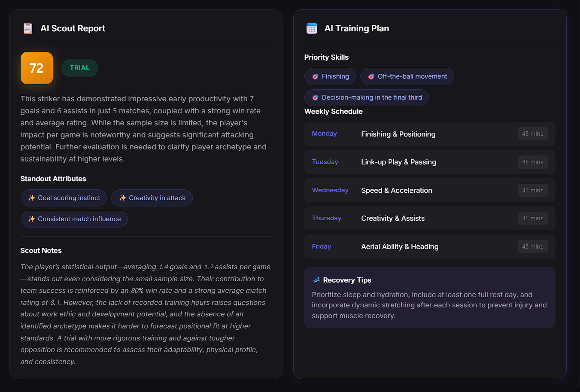Click the sparkle icon on Goal scoring instinct
Screen dimensions: 580x392
tap(31, 198)
